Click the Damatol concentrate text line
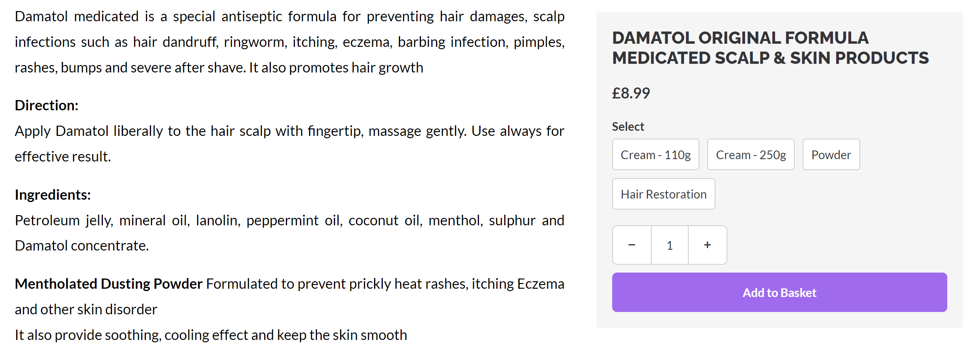The width and height of the screenshot is (980, 349). [82, 245]
